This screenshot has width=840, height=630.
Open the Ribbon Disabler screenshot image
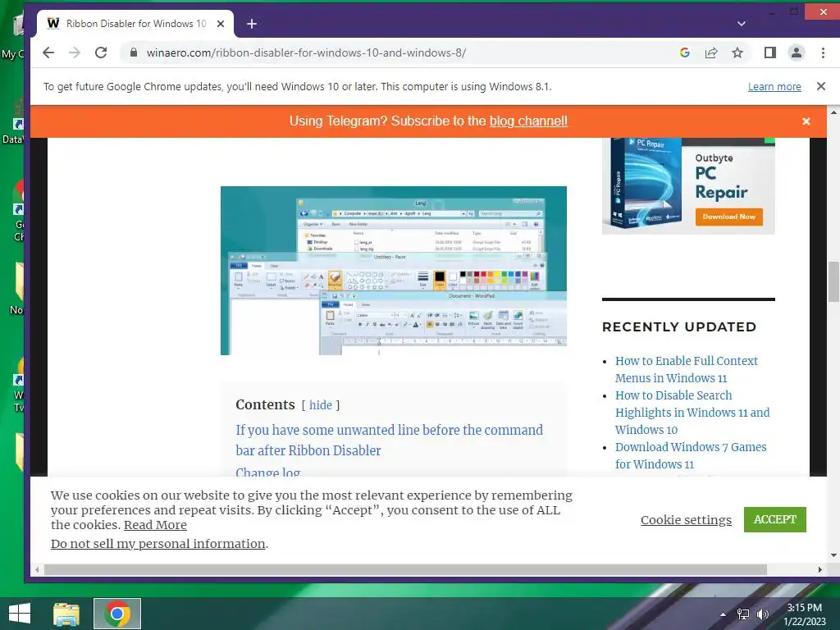pos(393,271)
